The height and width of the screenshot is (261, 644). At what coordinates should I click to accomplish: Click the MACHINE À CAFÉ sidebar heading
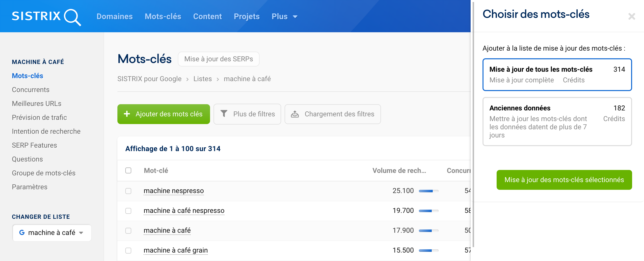(x=38, y=62)
